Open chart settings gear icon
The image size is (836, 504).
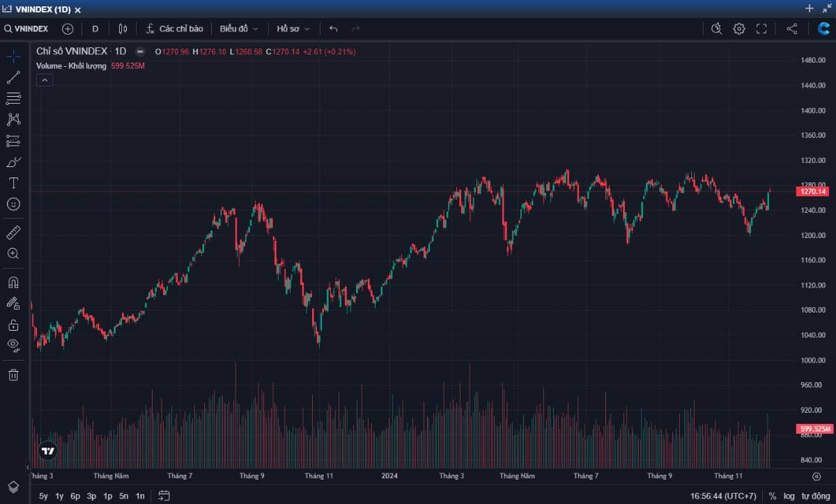[x=739, y=29]
